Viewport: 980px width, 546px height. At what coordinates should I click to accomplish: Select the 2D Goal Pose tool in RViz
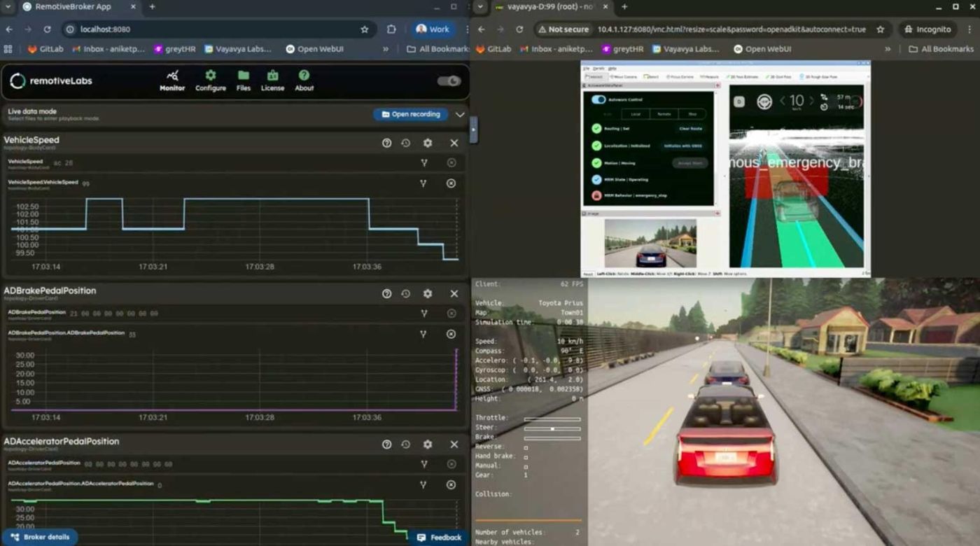pyautogui.click(x=780, y=77)
